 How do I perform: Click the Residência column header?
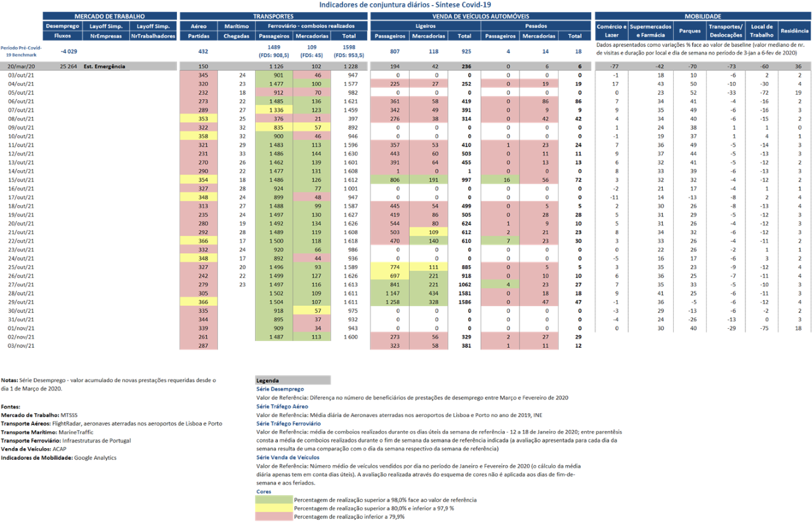click(794, 30)
